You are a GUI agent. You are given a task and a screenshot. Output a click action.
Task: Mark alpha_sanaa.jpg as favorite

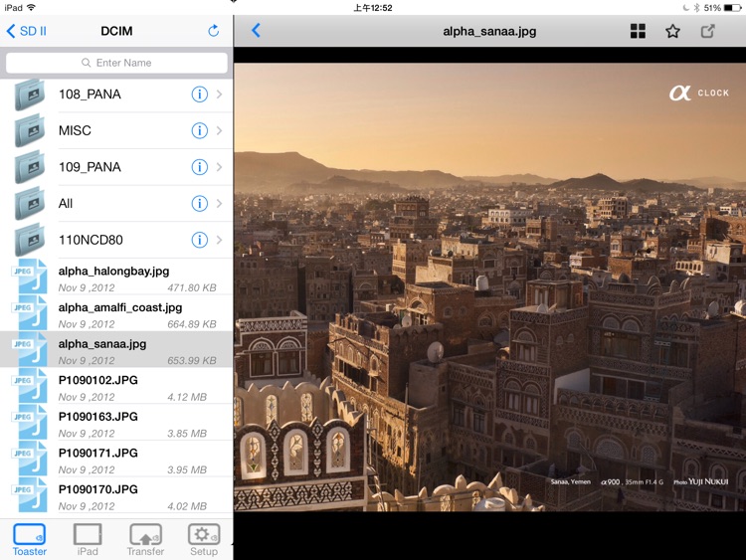click(x=672, y=31)
